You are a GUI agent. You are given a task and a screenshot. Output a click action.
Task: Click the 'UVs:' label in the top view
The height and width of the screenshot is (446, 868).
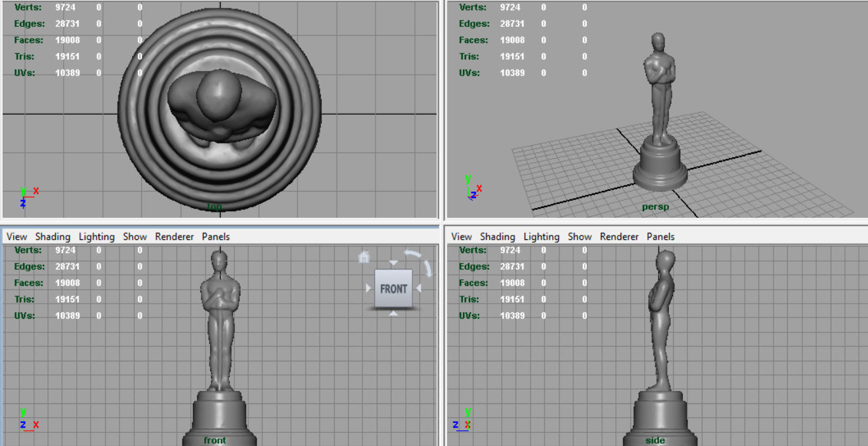pos(24,73)
